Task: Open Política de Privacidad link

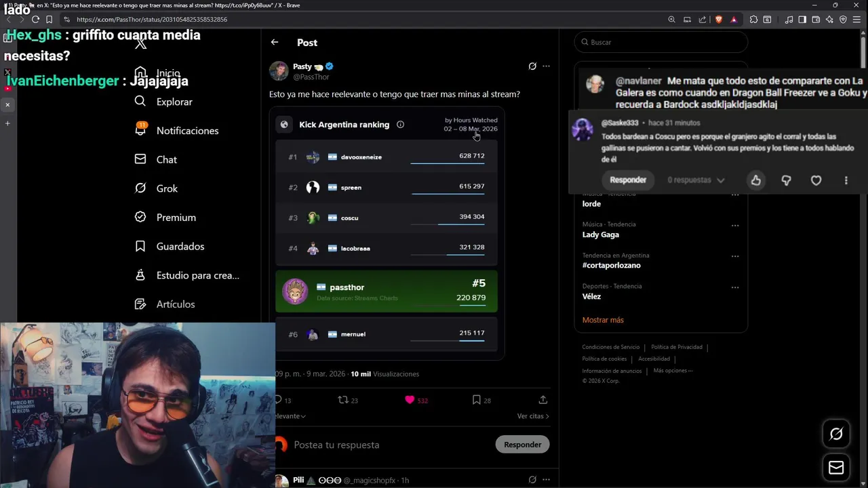Action: click(677, 347)
